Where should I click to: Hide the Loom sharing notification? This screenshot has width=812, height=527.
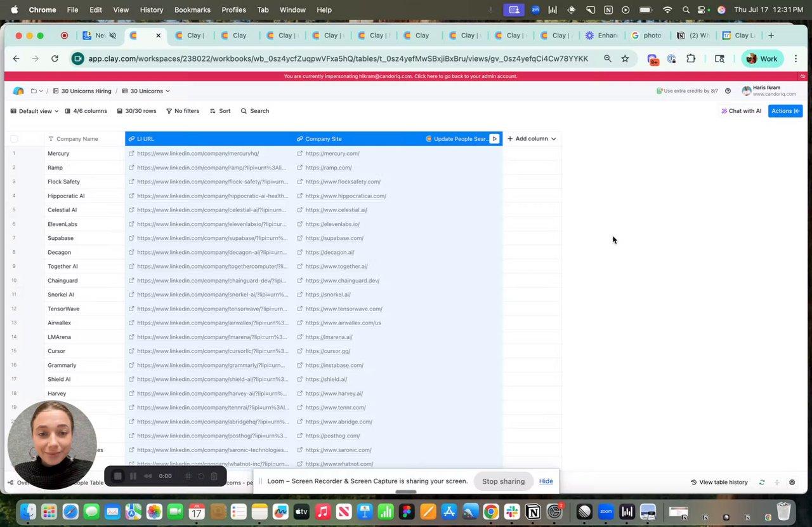546,481
